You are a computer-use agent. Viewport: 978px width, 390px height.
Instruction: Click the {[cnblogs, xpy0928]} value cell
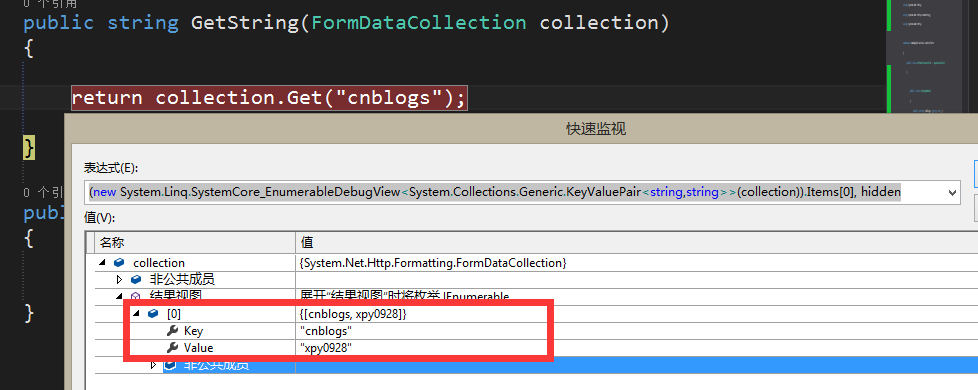coord(353,314)
